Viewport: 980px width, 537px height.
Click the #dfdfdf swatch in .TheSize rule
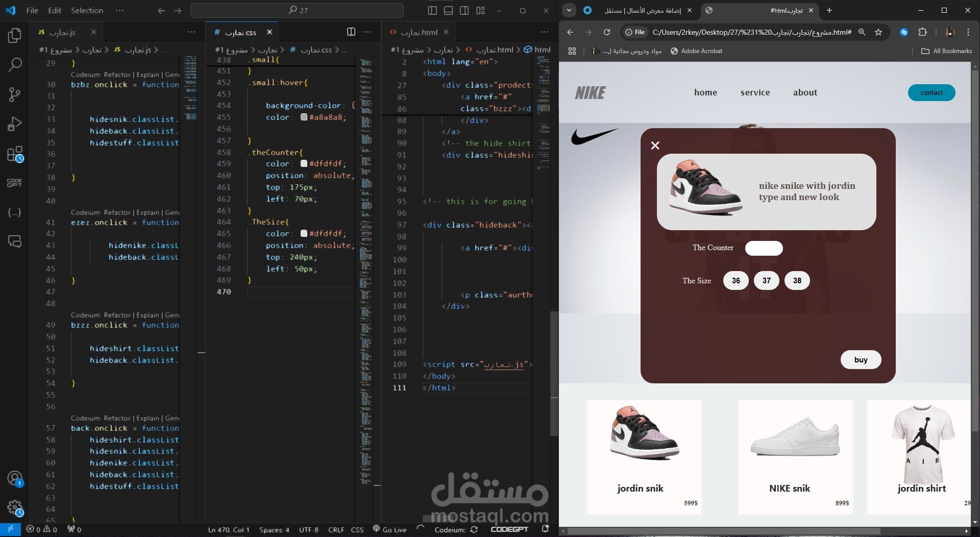pyautogui.click(x=304, y=234)
